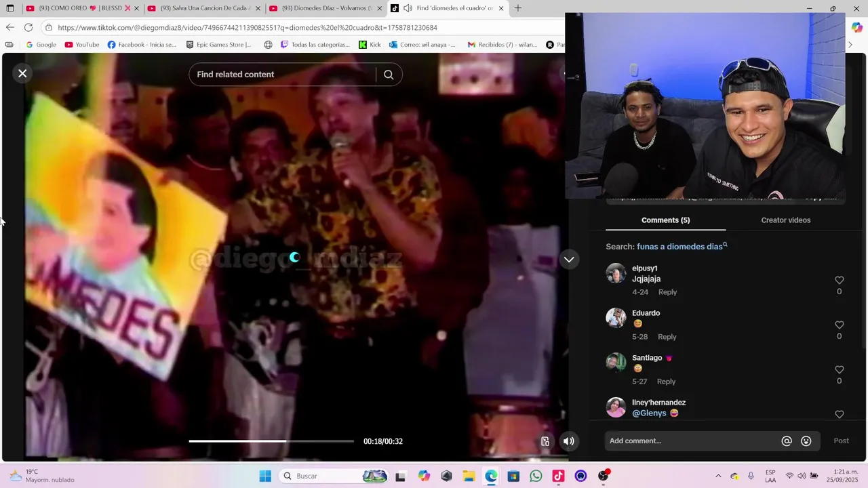Open the YouTube bookmark
Screen dimensions: 868x488
82,45
